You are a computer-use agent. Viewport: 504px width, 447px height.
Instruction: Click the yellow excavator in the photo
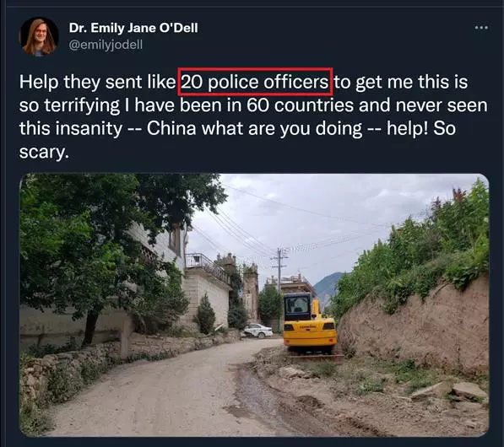[x=310, y=323]
